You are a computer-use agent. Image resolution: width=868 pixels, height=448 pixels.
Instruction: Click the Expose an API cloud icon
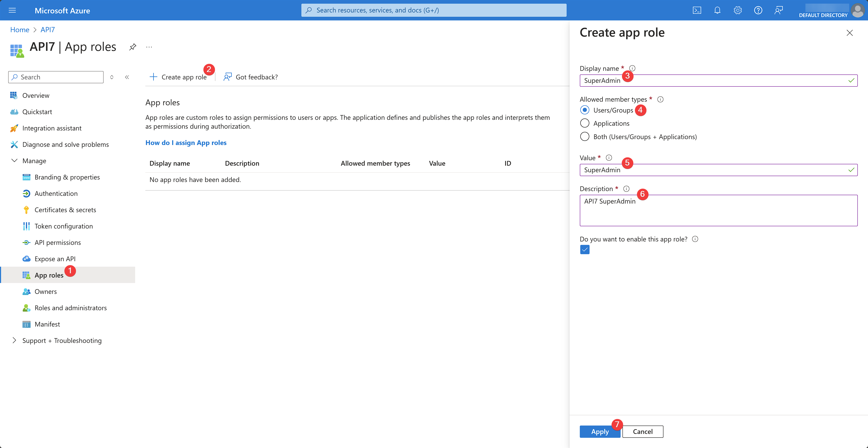coord(26,259)
